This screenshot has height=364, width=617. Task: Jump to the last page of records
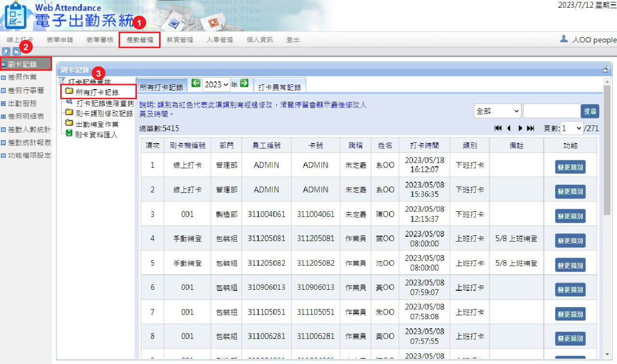tap(531, 128)
